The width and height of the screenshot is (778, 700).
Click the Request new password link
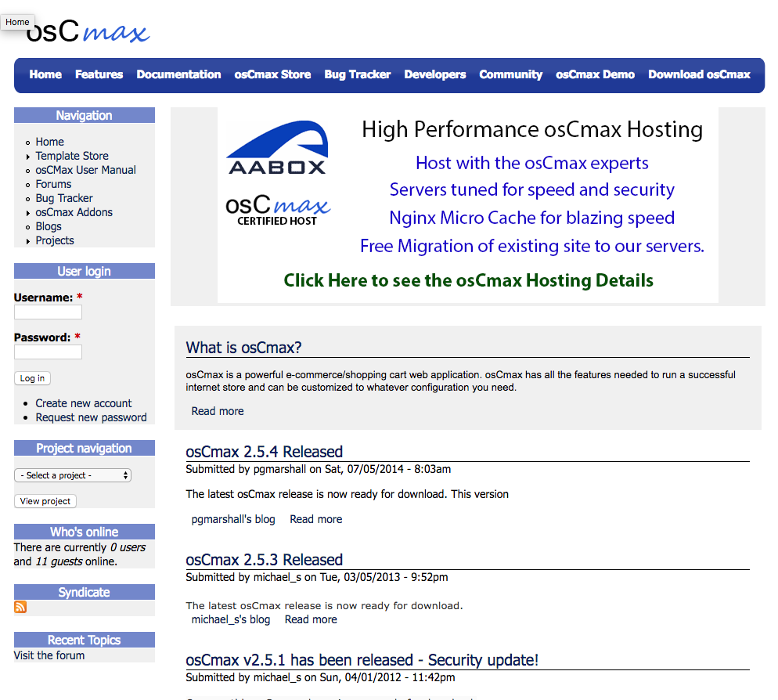(x=92, y=417)
